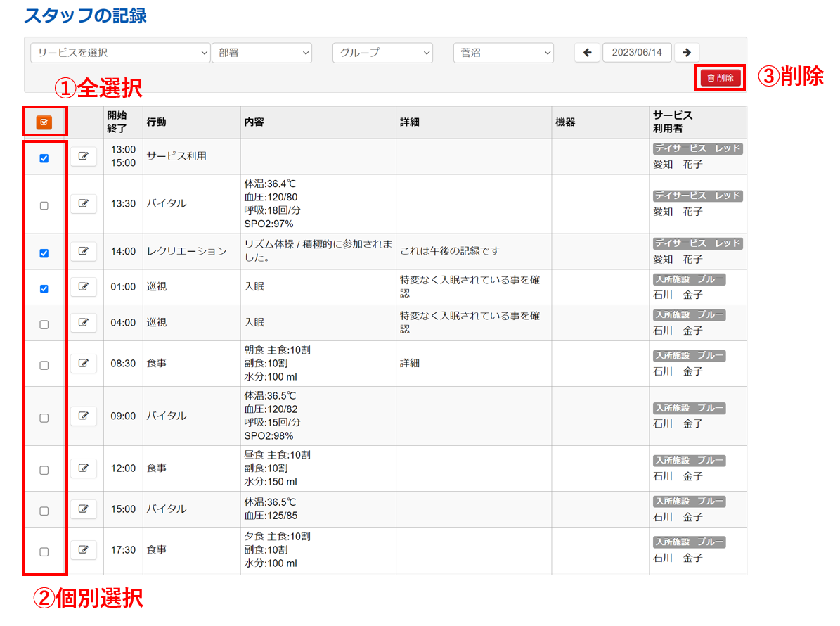The height and width of the screenshot is (626, 840).
Task: Click the red 削除 button
Action: (721, 77)
